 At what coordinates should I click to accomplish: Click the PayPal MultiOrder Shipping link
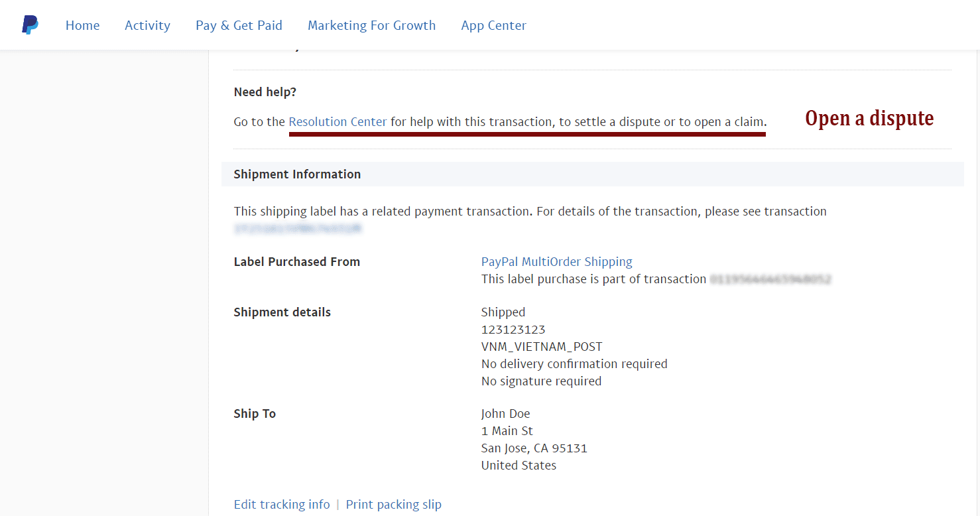point(556,262)
